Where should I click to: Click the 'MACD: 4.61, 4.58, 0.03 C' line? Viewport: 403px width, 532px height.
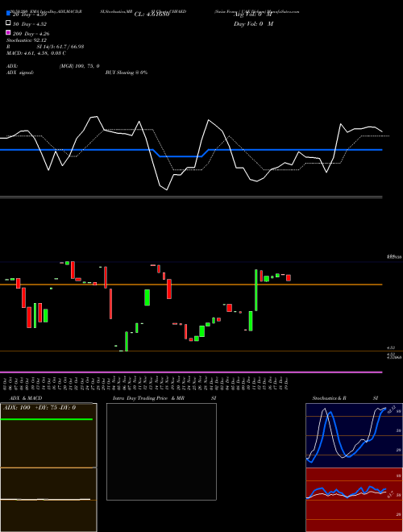(x=36, y=53)
